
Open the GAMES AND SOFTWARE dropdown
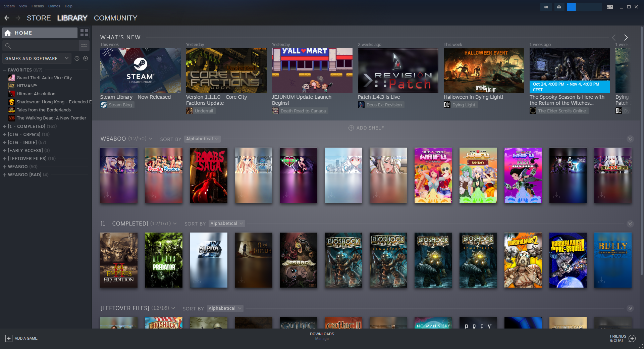pyautogui.click(x=37, y=58)
